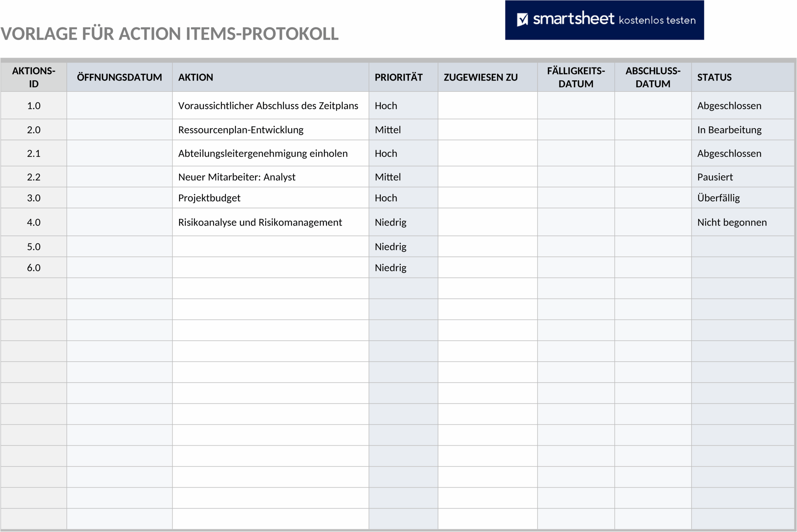The image size is (797, 532).
Task: Click priority Hoch in row 3.0
Action: [x=403, y=198]
